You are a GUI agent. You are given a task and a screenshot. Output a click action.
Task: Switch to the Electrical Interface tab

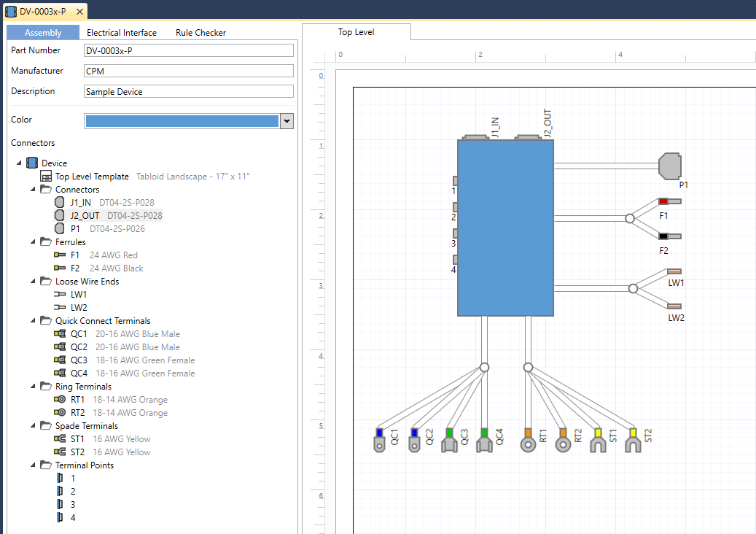click(122, 33)
